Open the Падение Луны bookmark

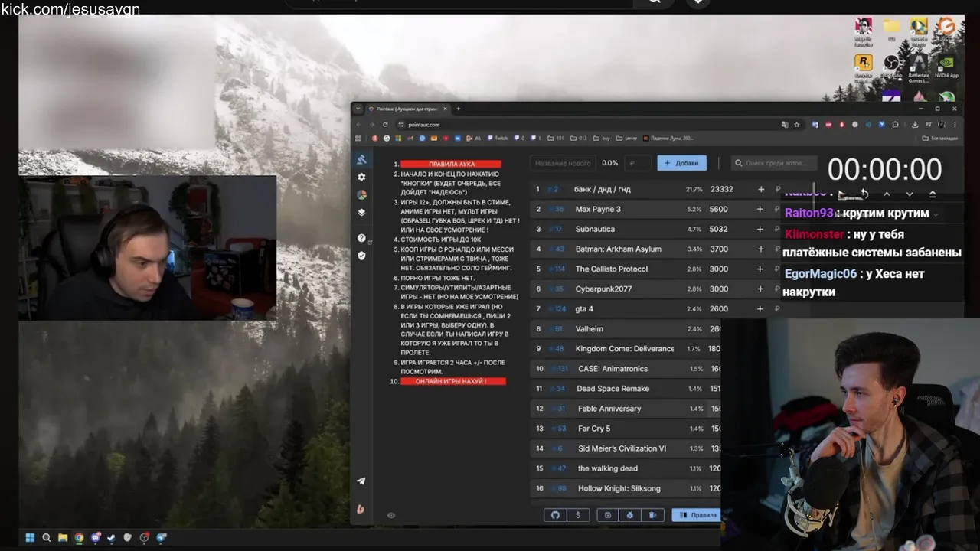pyautogui.click(x=668, y=138)
